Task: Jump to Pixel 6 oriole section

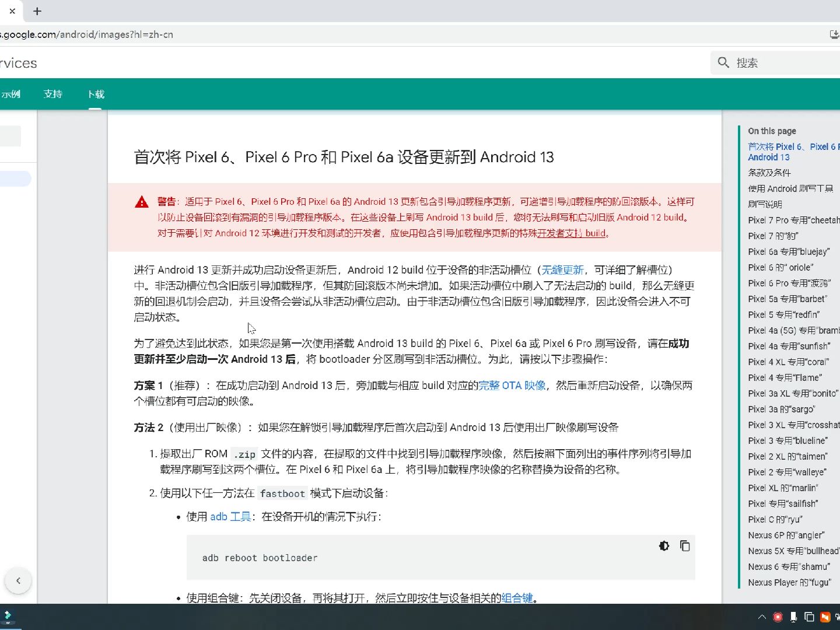Action: (780, 267)
